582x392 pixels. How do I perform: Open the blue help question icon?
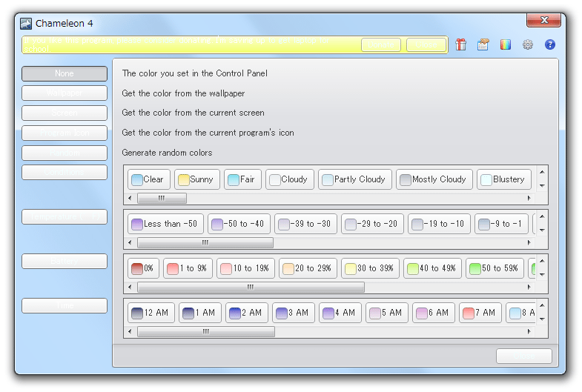click(x=549, y=44)
